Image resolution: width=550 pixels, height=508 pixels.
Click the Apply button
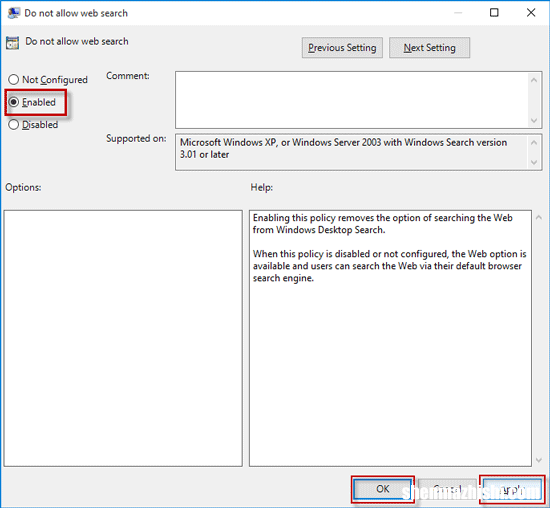tap(512, 489)
